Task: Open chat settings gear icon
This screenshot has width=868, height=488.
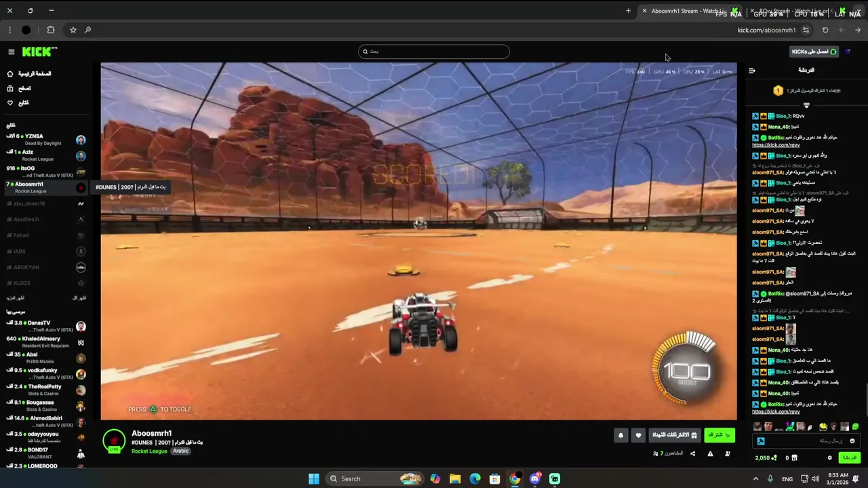Action: click(829, 458)
